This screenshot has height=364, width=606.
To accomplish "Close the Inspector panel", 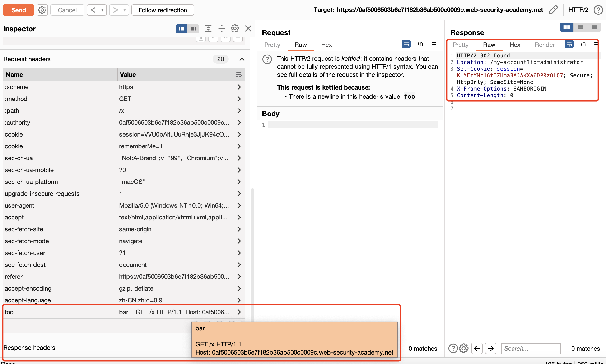I will [x=248, y=29].
